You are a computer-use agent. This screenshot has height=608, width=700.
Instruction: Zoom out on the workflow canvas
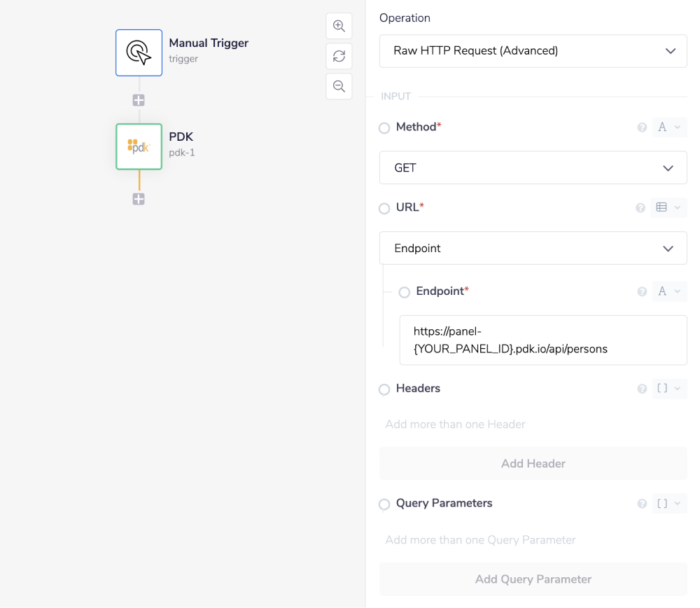pos(339,86)
